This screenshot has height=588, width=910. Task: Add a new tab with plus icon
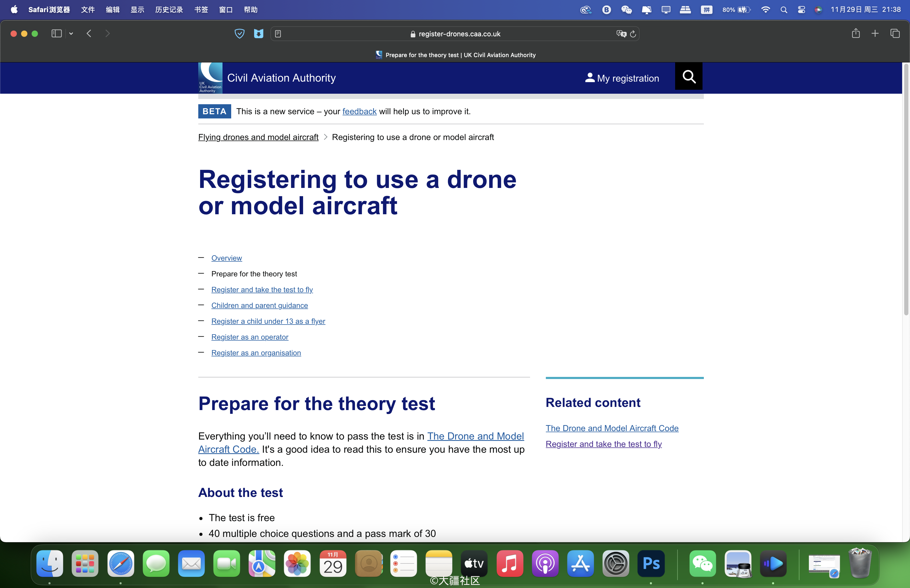[x=875, y=34]
